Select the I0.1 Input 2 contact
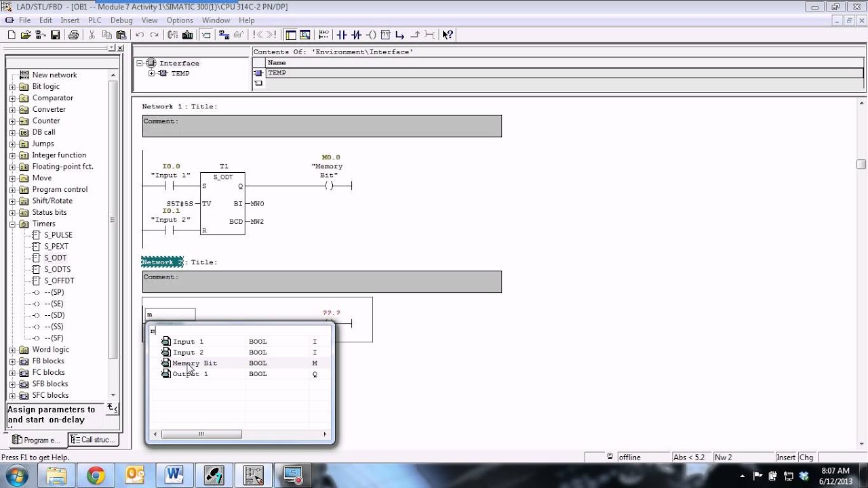This screenshot has width=868, height=488. pyautogui.click(x=170, y=230)
